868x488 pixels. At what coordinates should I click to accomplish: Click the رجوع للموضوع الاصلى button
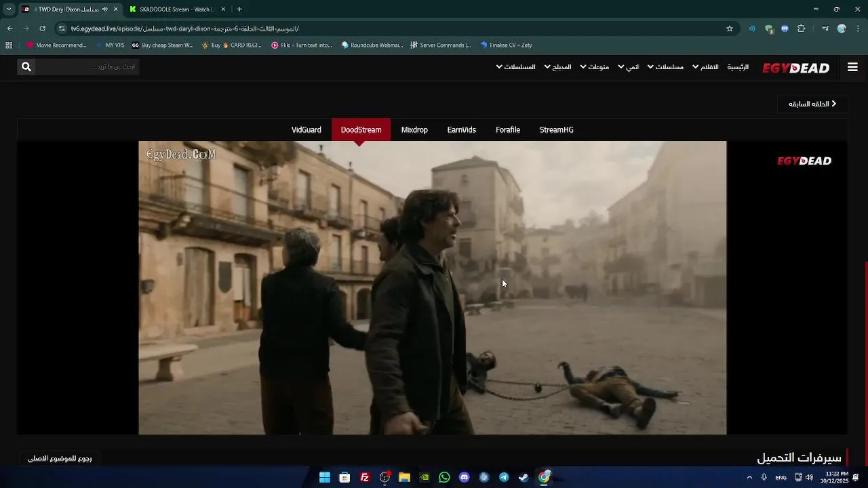tap(60, 458)
